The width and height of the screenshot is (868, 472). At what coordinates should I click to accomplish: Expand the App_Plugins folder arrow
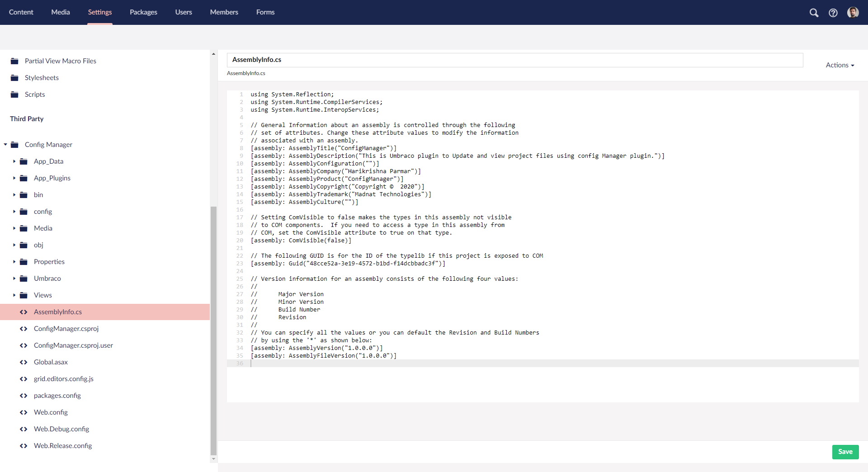pos(14,178)
